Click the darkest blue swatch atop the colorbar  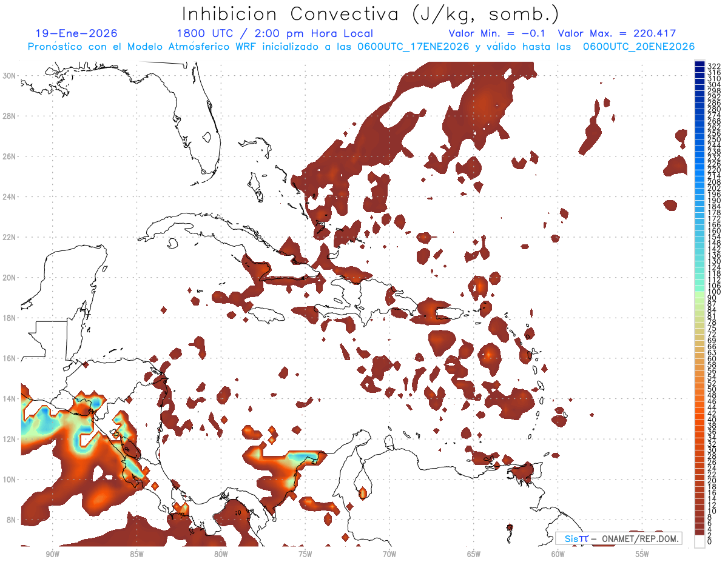coord(699,64)
